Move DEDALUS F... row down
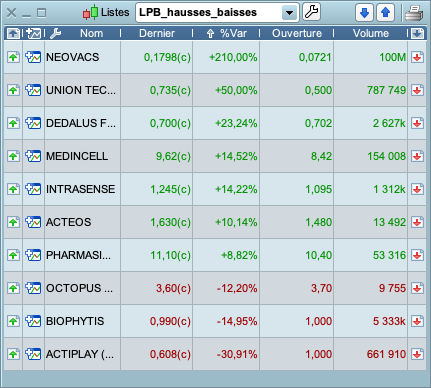 417,123
